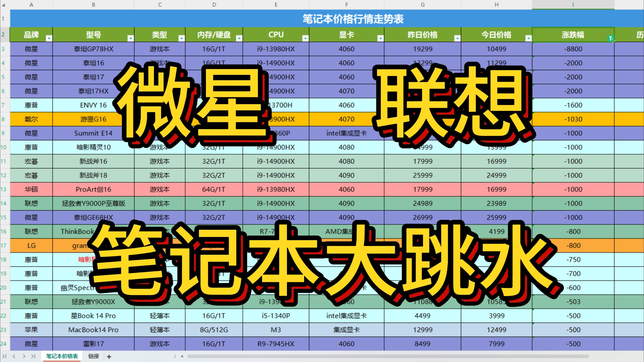644x362 pixels.
Task: Select column A header
Action: click(31, 5)
